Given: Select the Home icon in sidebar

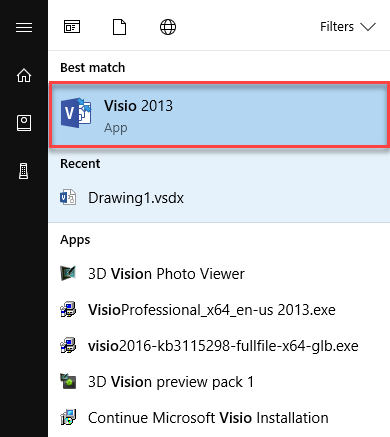Looking at the screenshot, I should click(24, 75).
